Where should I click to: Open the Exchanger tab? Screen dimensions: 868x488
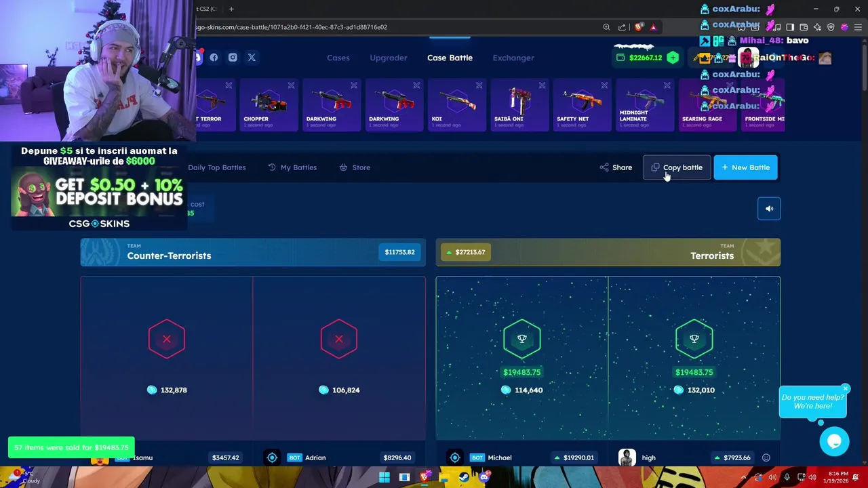(x=513, y=58)
